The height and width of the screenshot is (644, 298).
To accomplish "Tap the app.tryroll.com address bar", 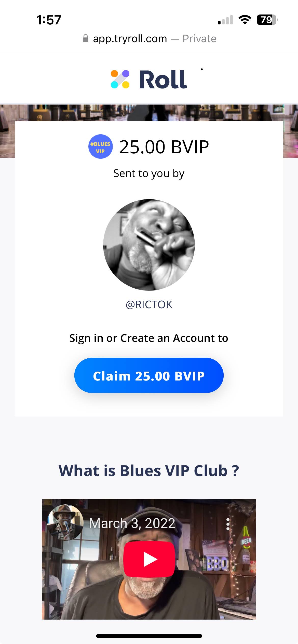I will 149,39.
